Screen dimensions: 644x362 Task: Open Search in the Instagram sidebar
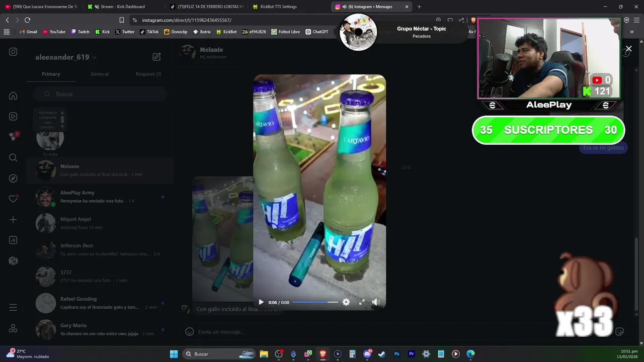point(13,158)
